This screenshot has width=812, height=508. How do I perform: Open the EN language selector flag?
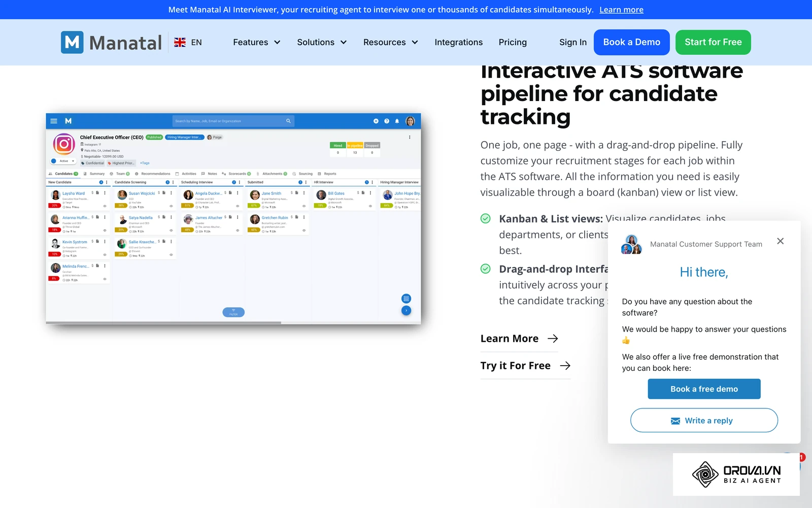pos(180,42)
